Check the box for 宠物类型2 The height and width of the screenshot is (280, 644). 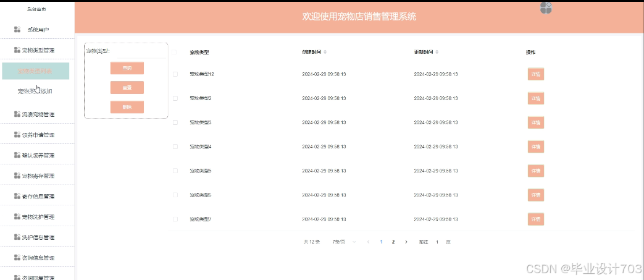pos(175,98)
